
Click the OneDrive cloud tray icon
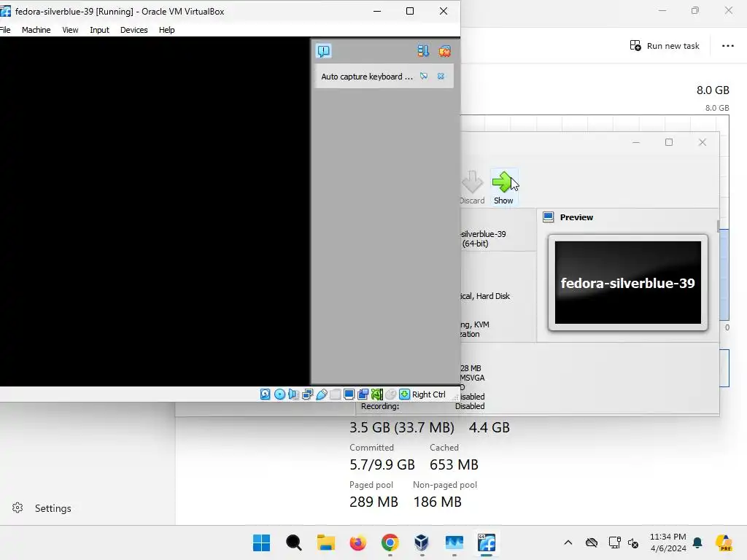[x=591, y=542]
